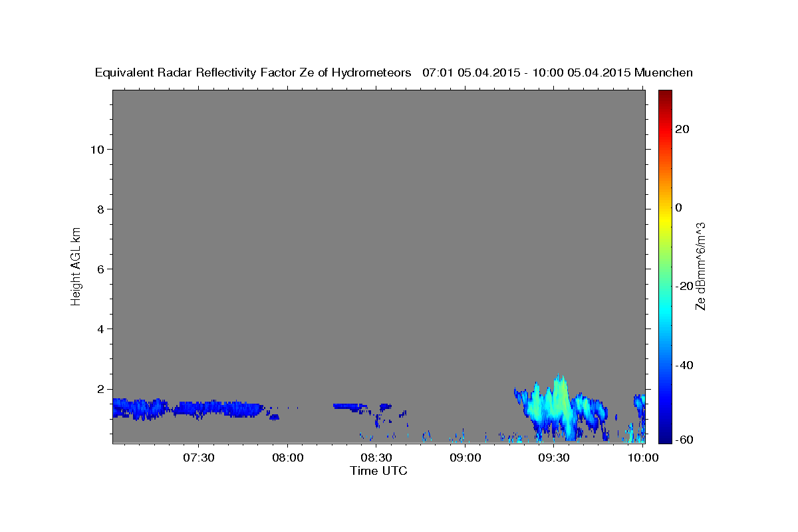Click the height tick label '8'
798x532 pixels.
[100, 209]
